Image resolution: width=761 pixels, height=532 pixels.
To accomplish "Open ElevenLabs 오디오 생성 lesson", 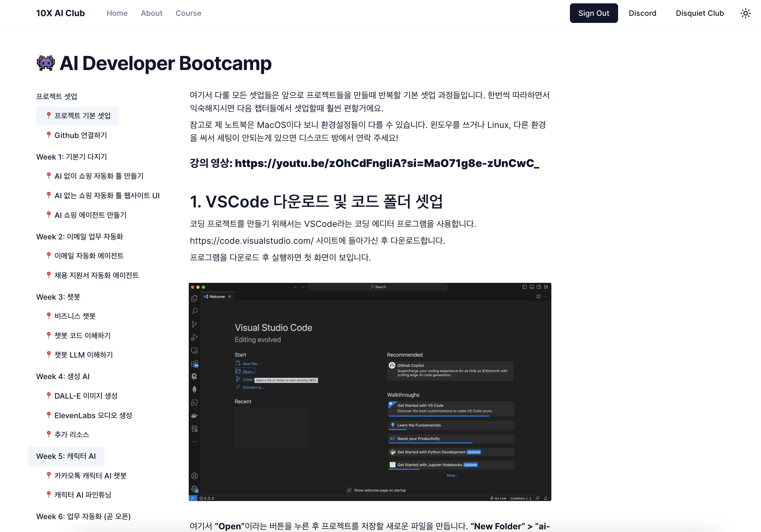I will (89, 415).
